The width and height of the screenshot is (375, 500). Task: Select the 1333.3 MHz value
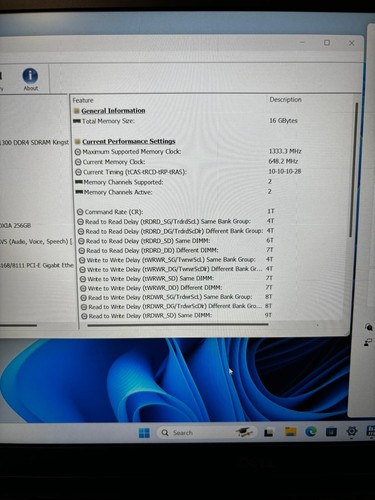coord(285,151)
